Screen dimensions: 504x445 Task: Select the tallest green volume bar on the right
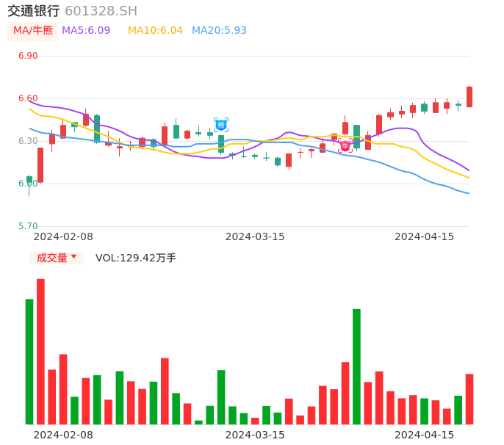[x=356, y=366]
